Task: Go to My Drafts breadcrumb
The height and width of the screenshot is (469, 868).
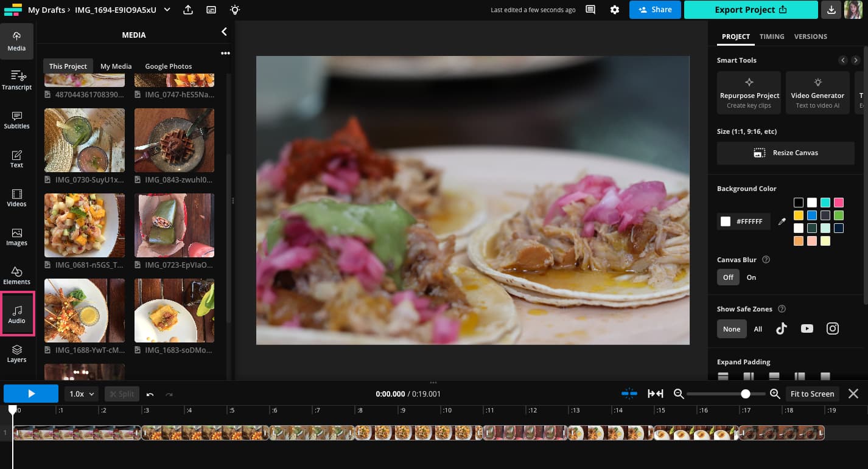Action: [x=46, y=10]
